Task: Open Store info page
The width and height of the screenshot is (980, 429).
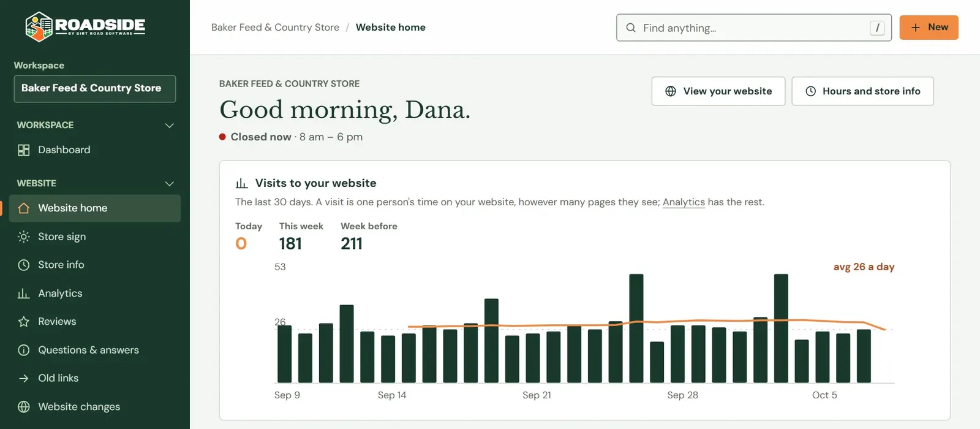Action: click(95, 265)
